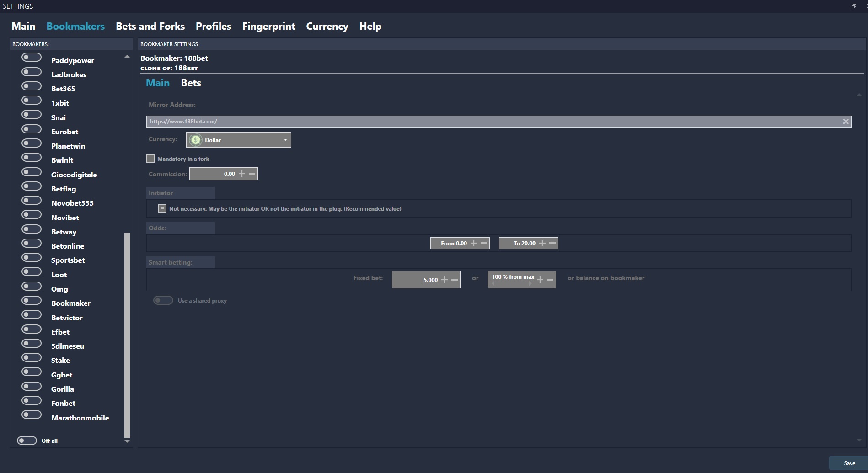Increase the Fixed bet 5,000 amount
868x473 pixels.
click(445, 280)
